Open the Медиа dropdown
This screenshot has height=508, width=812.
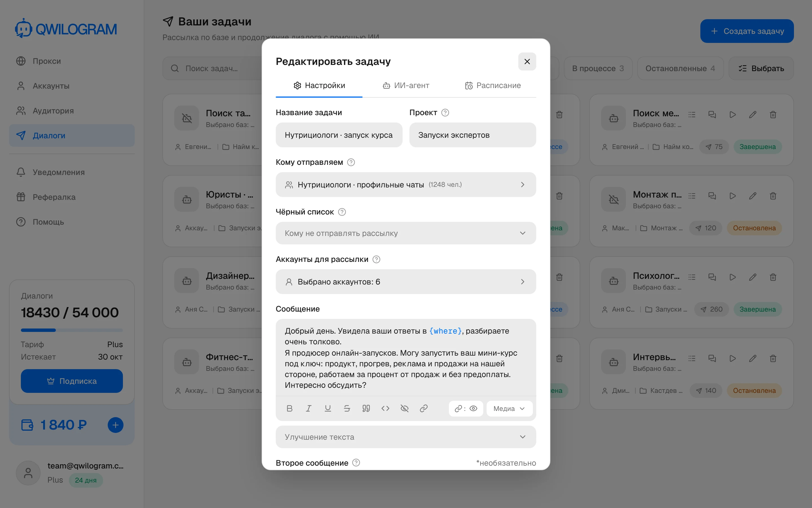(x=509, y=408)
